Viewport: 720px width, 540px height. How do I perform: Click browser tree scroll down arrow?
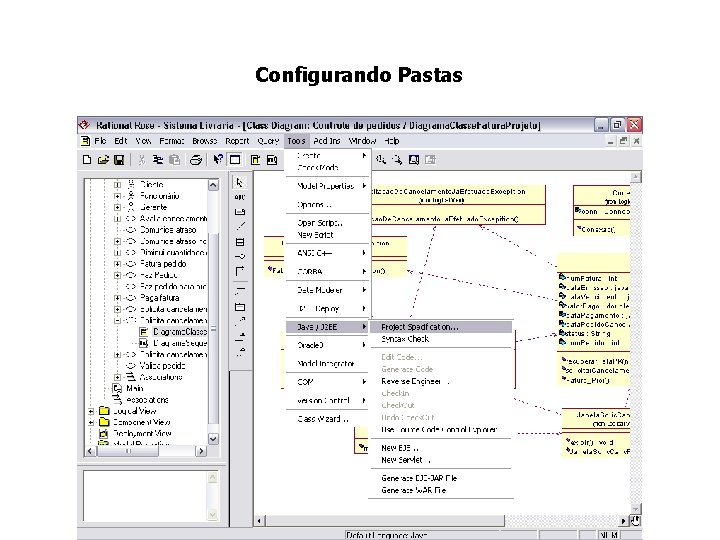213,439
